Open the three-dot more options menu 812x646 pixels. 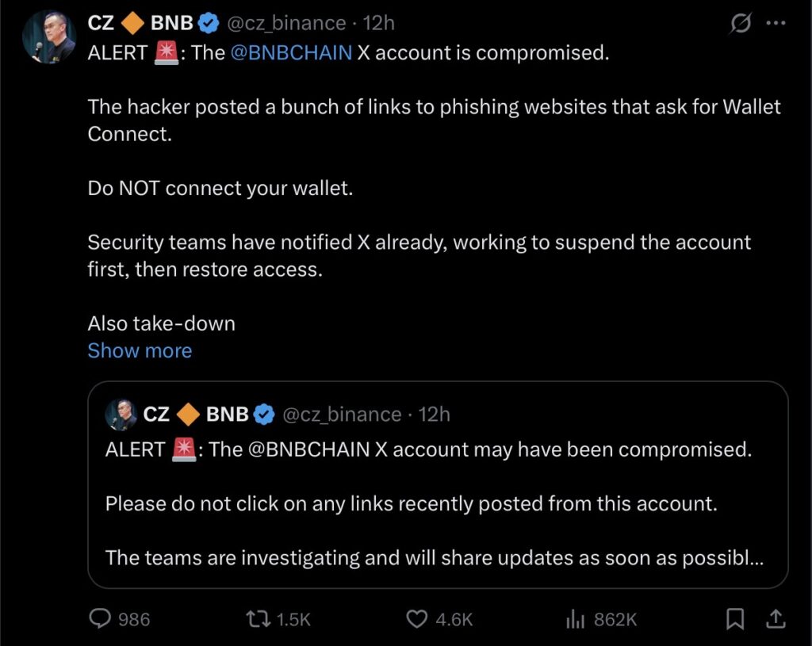[776, 24]
